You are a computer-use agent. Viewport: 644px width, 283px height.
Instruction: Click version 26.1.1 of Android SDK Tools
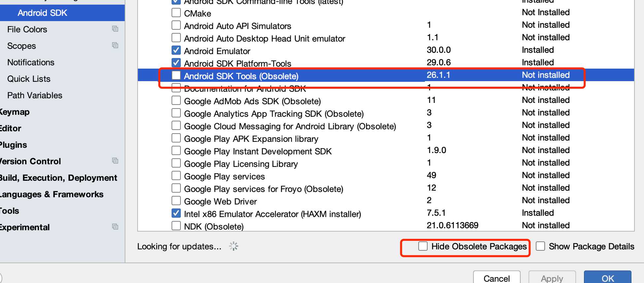[438, 75]
